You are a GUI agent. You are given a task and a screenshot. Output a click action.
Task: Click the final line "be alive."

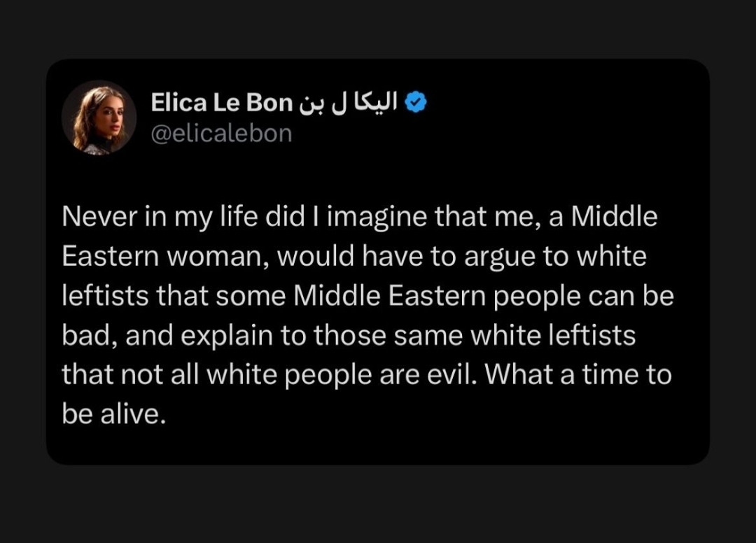coord(113,414)
